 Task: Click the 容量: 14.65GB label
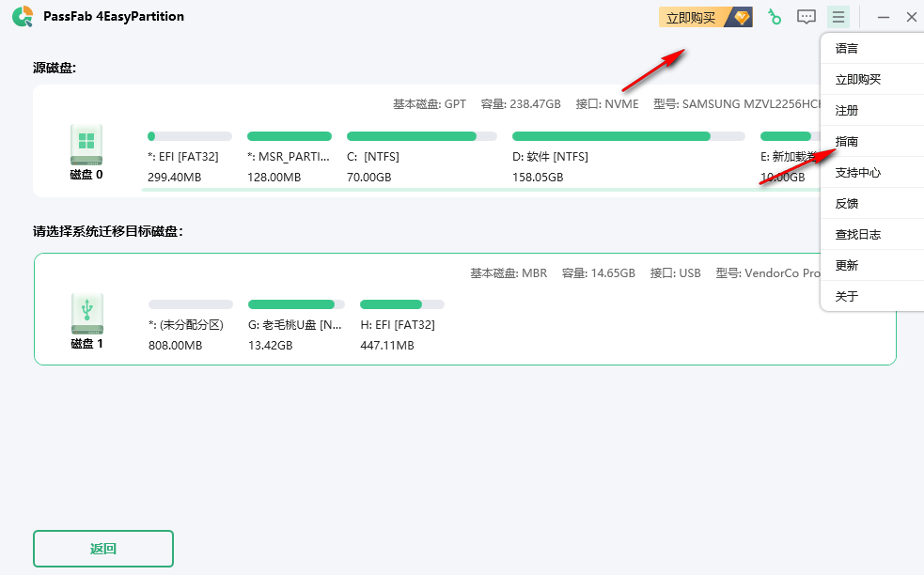point(599,273)
